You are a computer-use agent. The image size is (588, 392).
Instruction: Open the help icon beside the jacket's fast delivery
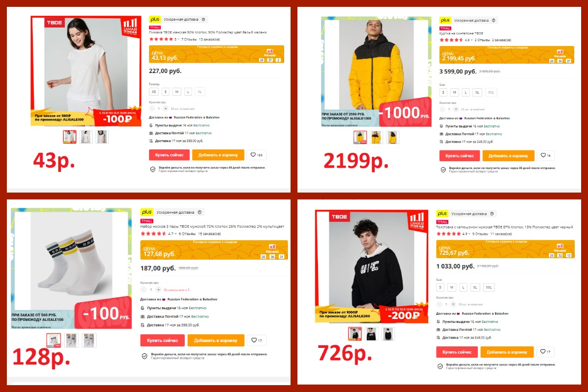(x=493, y=21)
